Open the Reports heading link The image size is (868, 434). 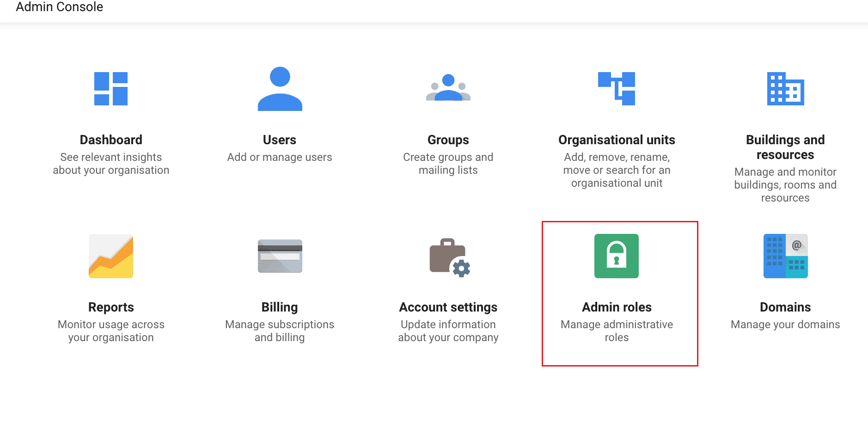coord(111,307)
